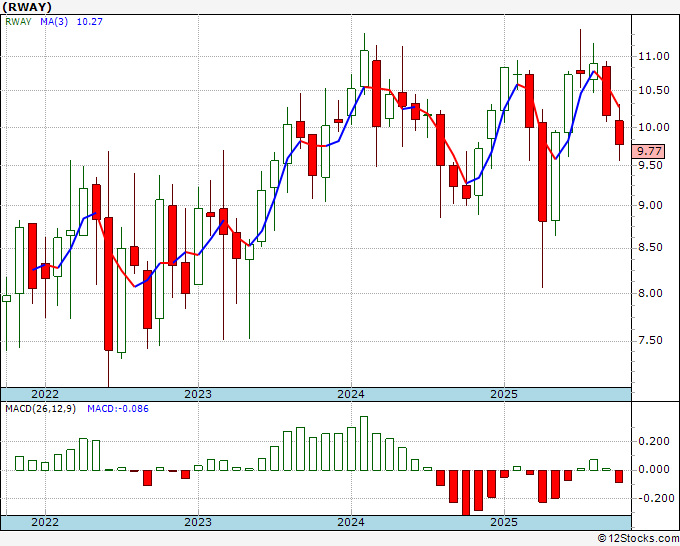The image size is (680, 546).
Task: Click the 9.50 price axis label
Action: point(650,166)
